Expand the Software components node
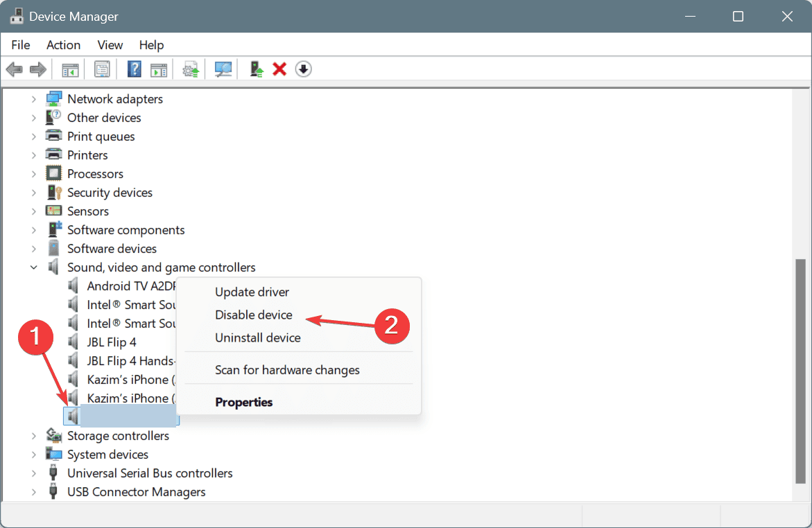 [x=34, y=230]
